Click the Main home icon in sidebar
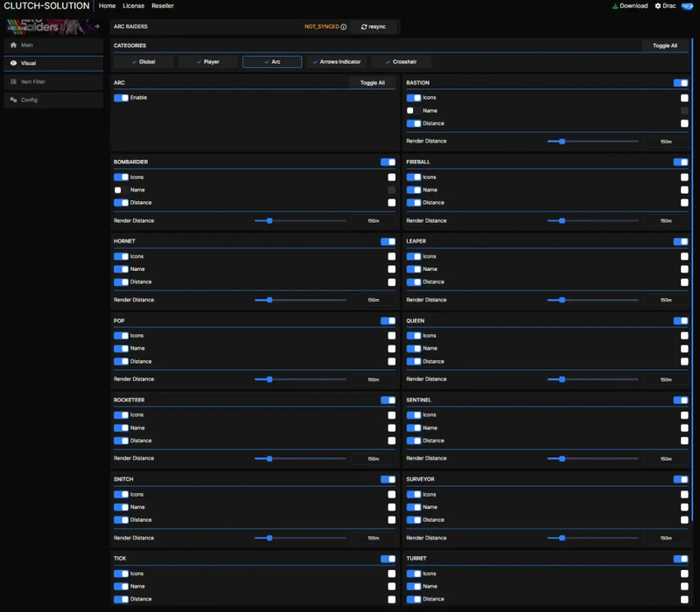The image size is (700, 612). pos(13,45)
